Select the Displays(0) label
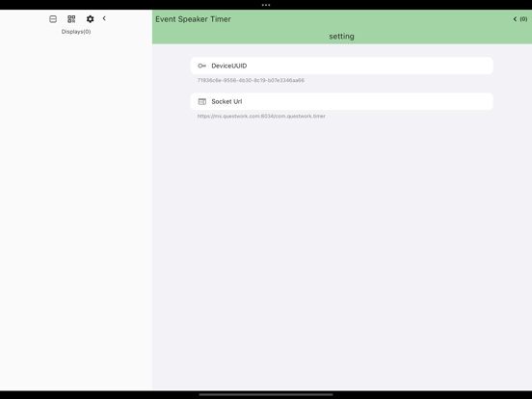 [x=76, y=32]
